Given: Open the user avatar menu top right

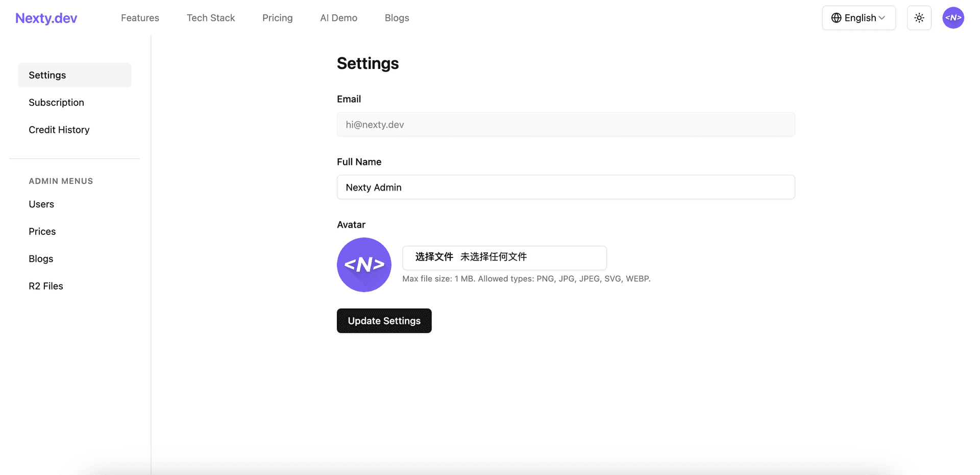Looking at the screenshot, I should pos(953,18).
